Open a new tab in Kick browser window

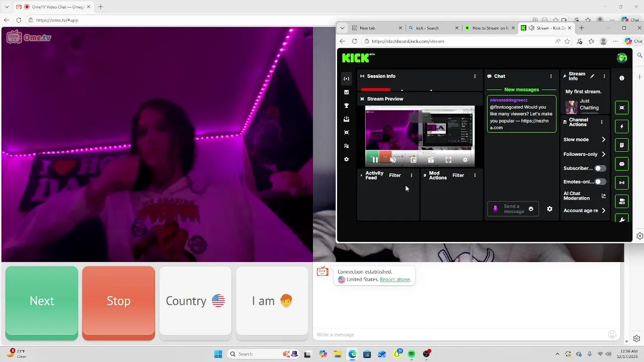tap(582, 28)
